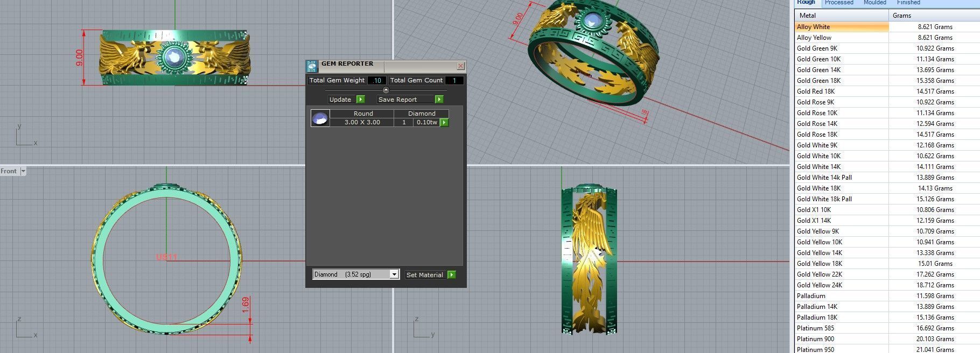
Task: Select the Palladium 18K row
Action: [x=887, y=317]
